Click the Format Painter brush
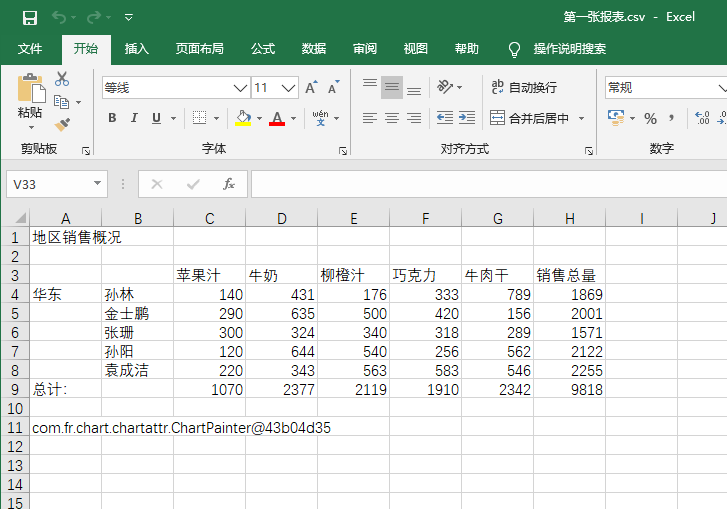Screen dimensions: 727x509 click(x=62, y=125)
